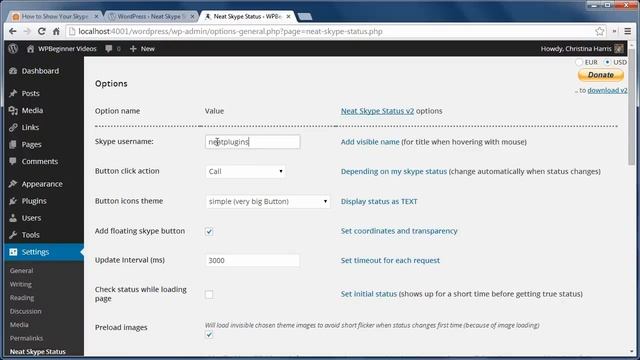This screenshot has height=360, width=640.
Task: Switch to WordPress Neat Skype tab
Action: [151, 16]
